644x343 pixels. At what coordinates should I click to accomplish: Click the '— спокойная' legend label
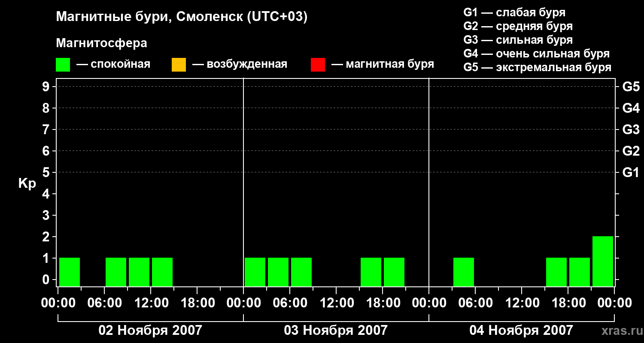click(x=113, y=64)
